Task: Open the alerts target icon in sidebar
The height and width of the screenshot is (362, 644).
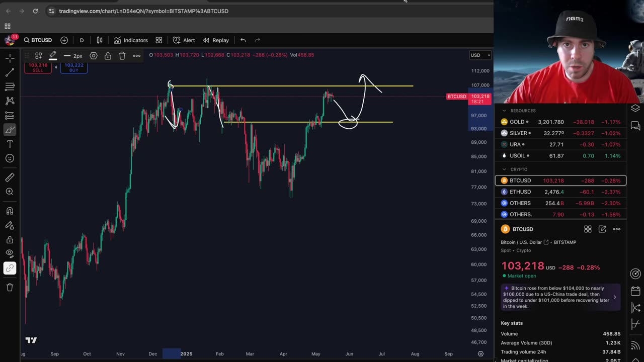Action: (635, 274)
